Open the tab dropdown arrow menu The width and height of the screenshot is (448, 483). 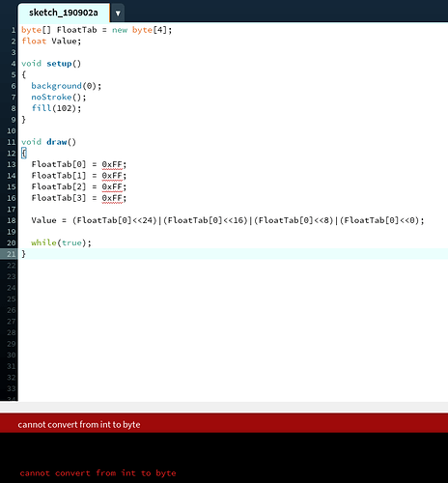click(118, 14)
